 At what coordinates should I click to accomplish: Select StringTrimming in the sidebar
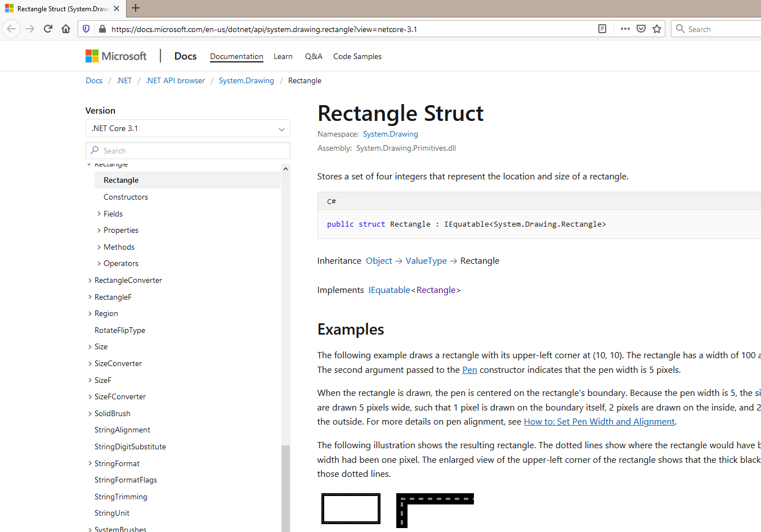(x=120, y=497)
